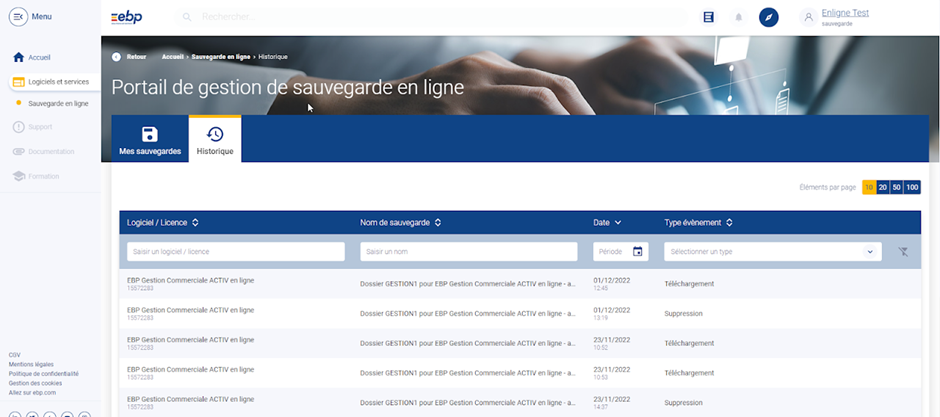Open Logiciels et services menu item
This screenshot has height=417, width=940.
point(59,81)
